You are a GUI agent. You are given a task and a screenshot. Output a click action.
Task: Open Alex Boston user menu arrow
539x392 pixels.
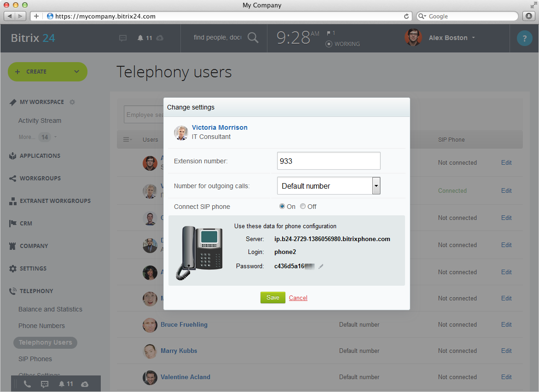[473, 38]
